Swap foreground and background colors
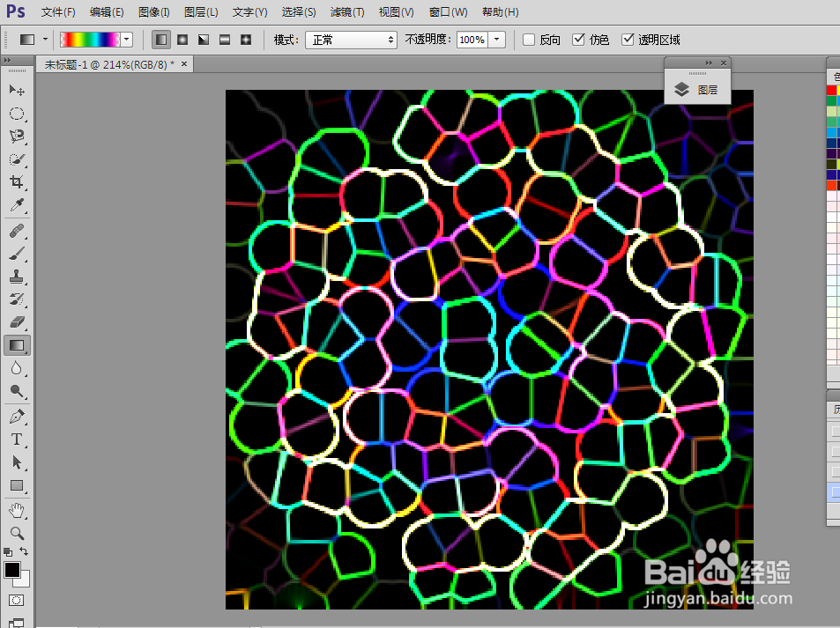The image size is (840, 628). [x=24, y=550]
